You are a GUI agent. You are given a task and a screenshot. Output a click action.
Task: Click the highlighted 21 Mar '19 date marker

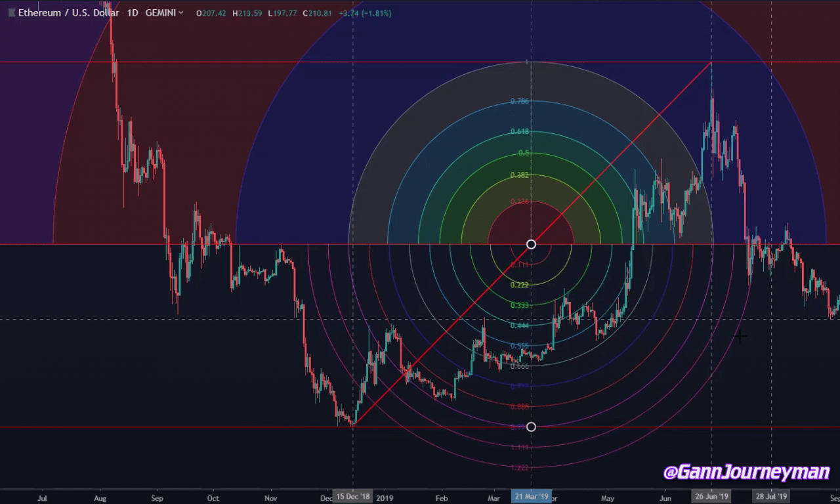pos(531,497)
